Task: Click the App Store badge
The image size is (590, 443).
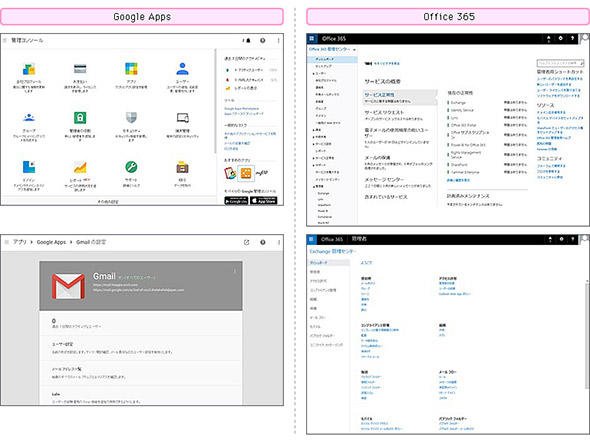Action: point(264,201)
